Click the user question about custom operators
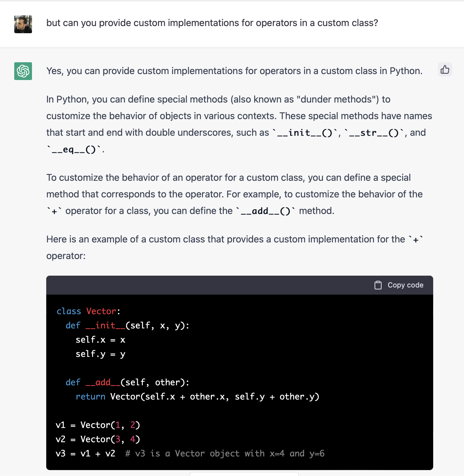 click(212, 23)
